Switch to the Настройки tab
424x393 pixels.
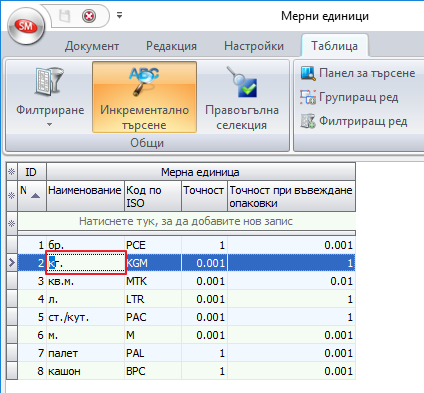point(254,46)
